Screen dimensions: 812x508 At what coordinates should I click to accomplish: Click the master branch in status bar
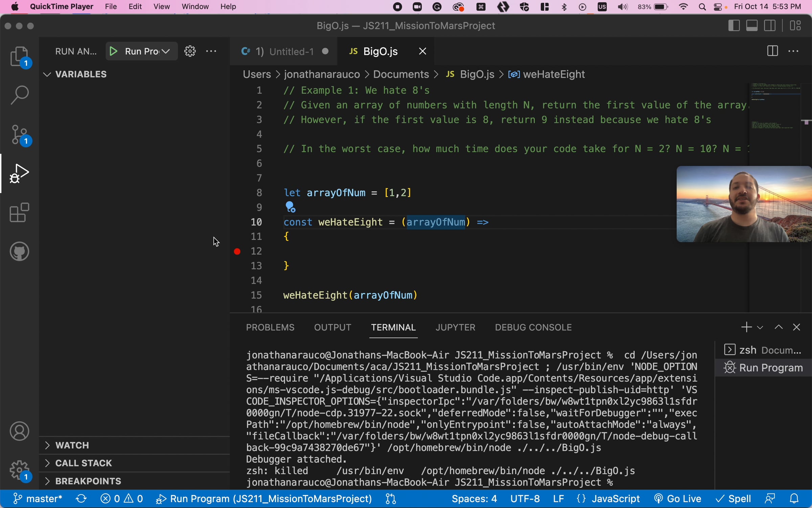(x=38, y=499)
